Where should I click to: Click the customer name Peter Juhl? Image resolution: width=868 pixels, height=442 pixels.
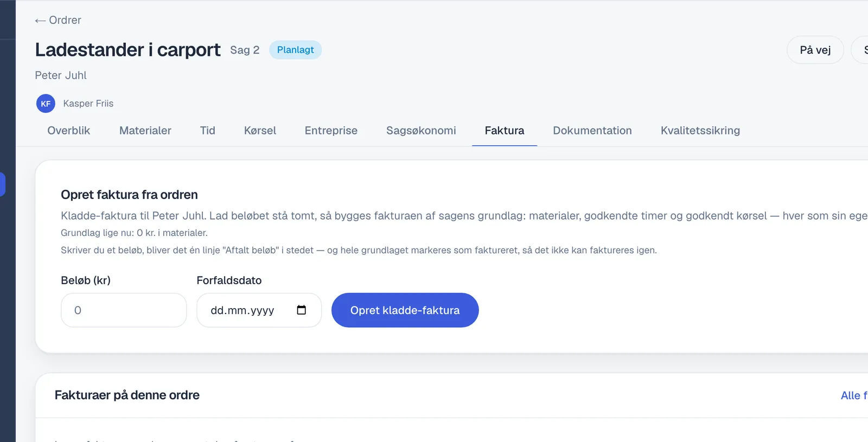pyautogui.click(x=61, y=75)
